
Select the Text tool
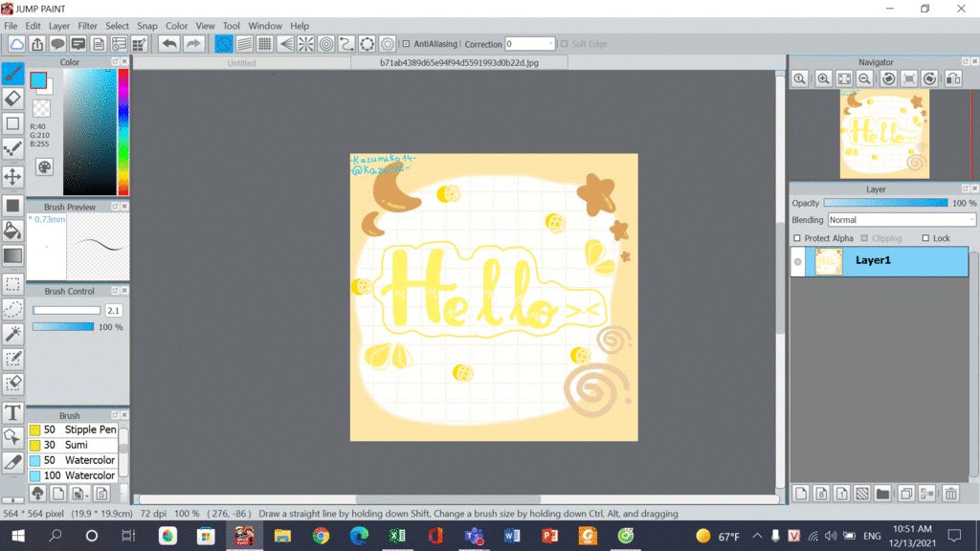point(12,413)
